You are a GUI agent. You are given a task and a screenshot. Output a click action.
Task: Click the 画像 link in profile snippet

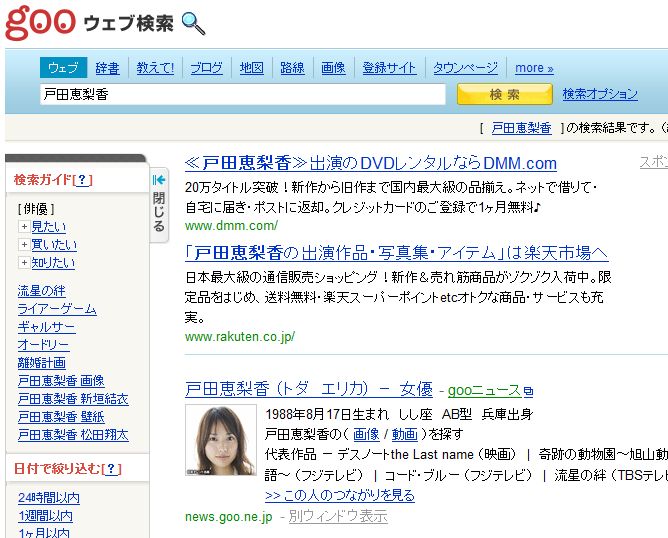[366, 434]
